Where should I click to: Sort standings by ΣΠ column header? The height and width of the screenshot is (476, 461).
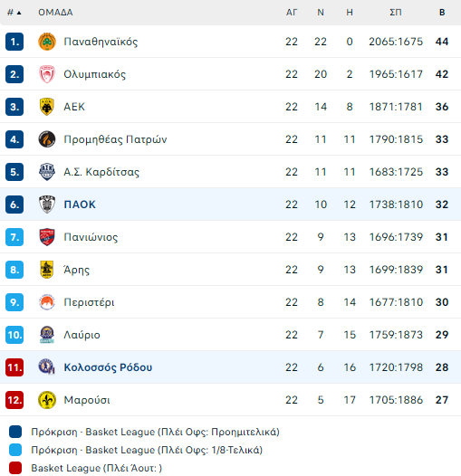click(396, 13)
